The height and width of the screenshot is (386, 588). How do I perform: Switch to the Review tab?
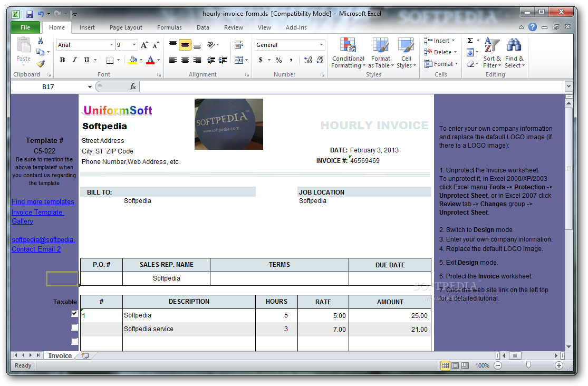[234, 27]
